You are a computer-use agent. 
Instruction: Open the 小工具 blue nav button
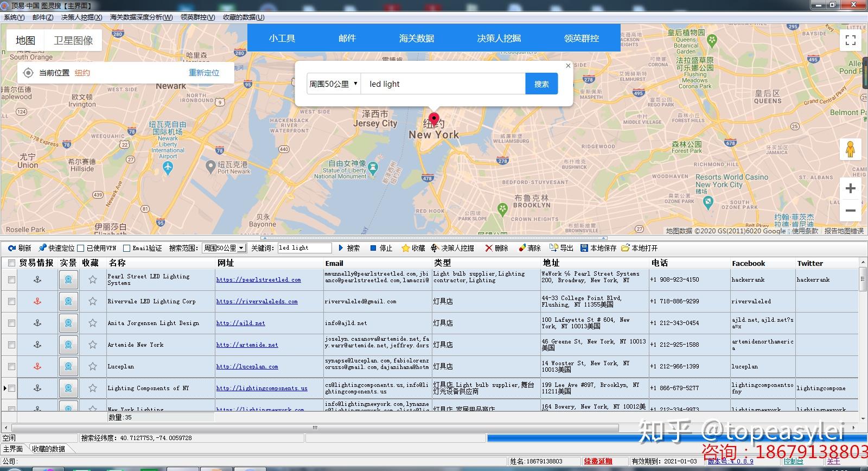(282, 38)
